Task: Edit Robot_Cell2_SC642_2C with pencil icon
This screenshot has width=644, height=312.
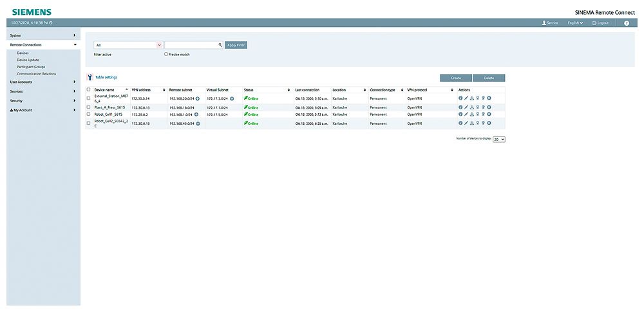Action: (466, 123)
